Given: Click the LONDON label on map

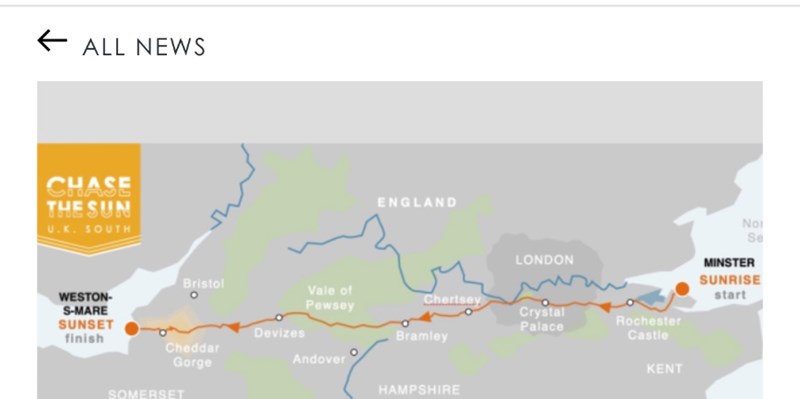Looking at the screenshot, I should click(544, 260).
